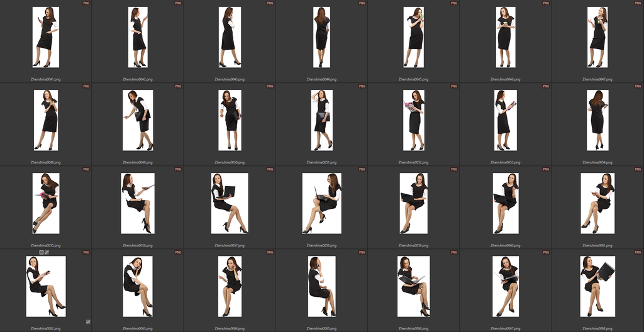Select thumbnail Zhenshina0052 woman reading magazine

[x=414, y=120]
